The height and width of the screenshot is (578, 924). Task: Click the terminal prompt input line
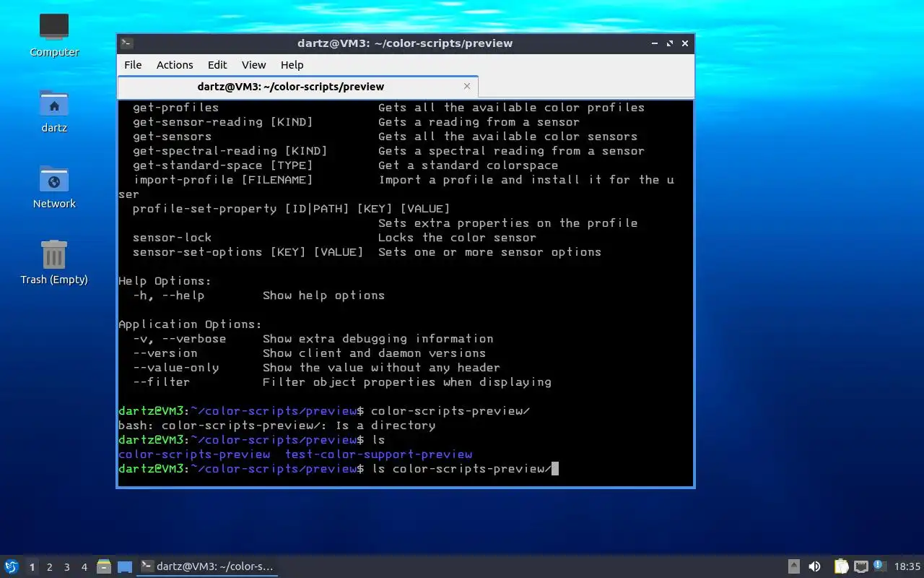coord(339,469)
